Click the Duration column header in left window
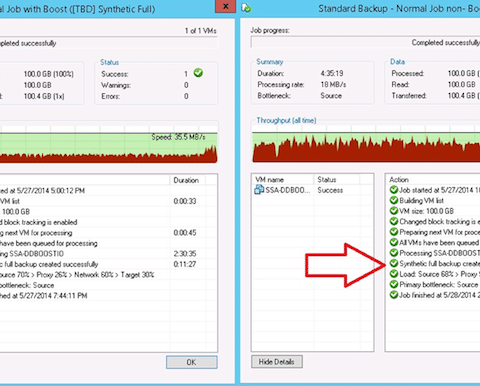The height and width of the screenshot is (386, 480). 188,180
